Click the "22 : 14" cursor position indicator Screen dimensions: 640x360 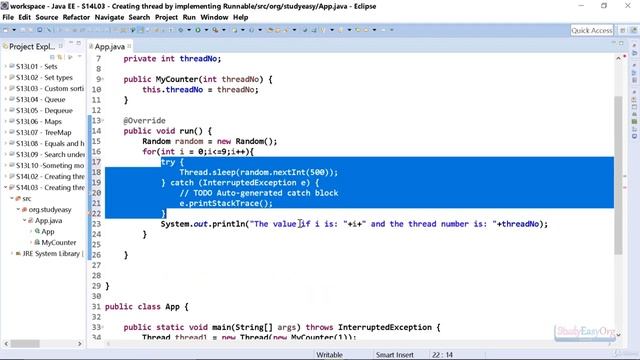(x=442, y=355)
